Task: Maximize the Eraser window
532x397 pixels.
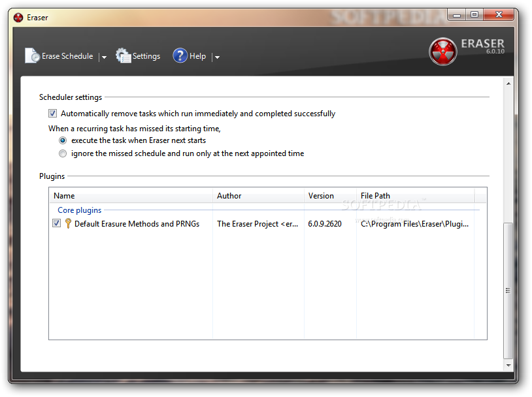Action: point(474,14)
